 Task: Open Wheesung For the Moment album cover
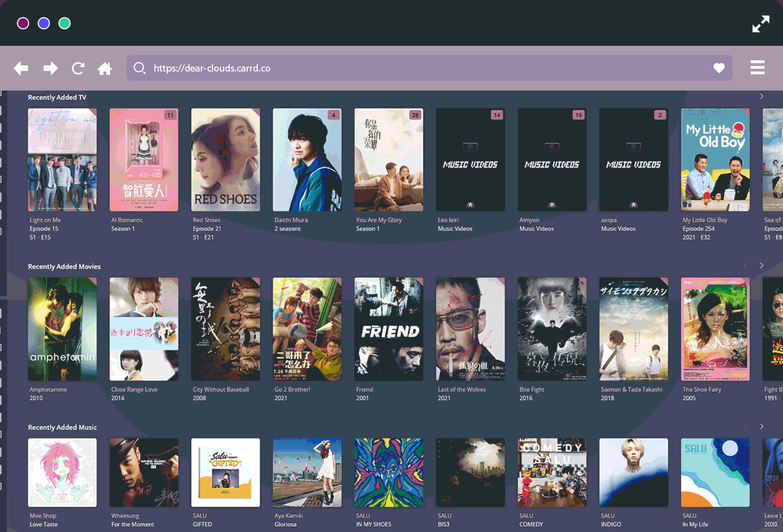pos(144,473)
